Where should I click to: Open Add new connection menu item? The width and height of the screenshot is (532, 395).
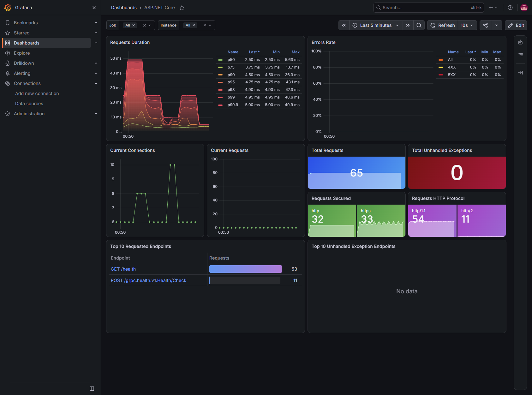click(37, 93)
